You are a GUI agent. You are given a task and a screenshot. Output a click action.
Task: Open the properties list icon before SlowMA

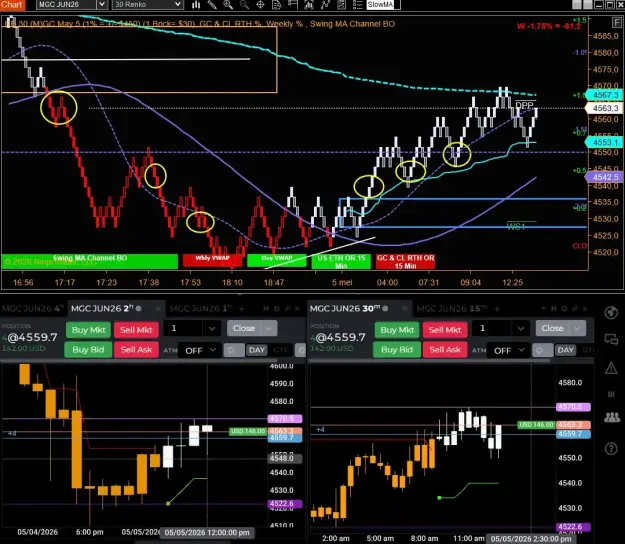358,5
